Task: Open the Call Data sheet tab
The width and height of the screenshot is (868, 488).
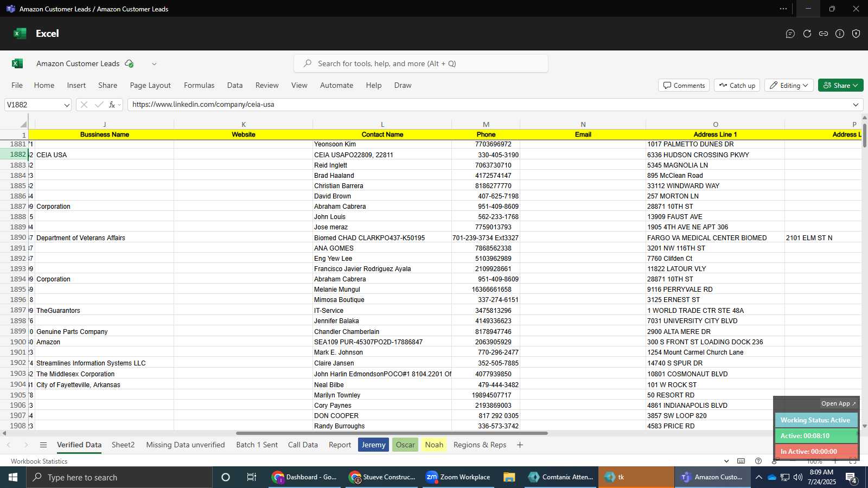Action: (303, 445)
